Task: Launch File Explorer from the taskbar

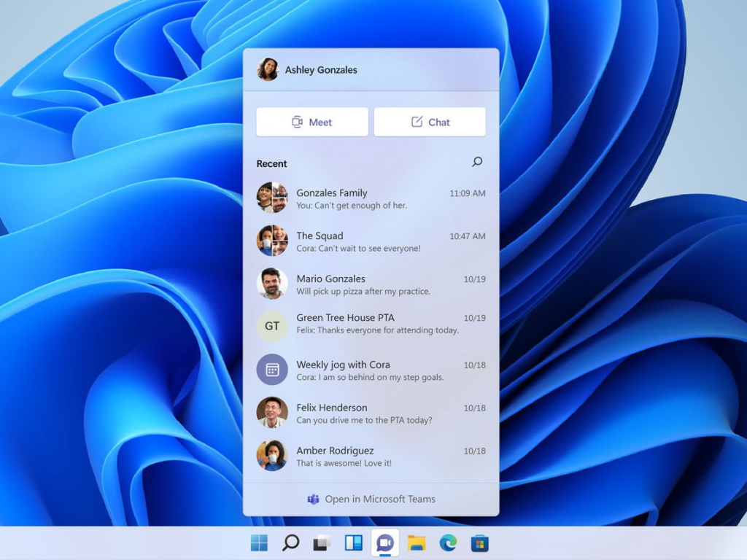Action: (417, 542)
